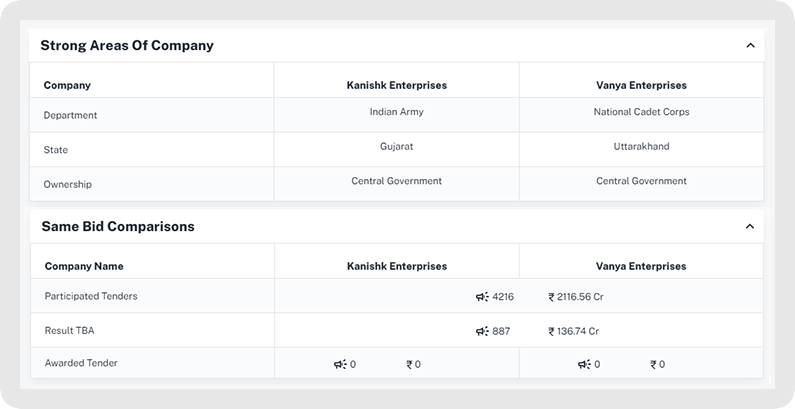Viewport: 795px width, 409px height.
Task: Click Kanishk Enterprises header in Bid Comparisons table
Action: [x=396, y=266]
